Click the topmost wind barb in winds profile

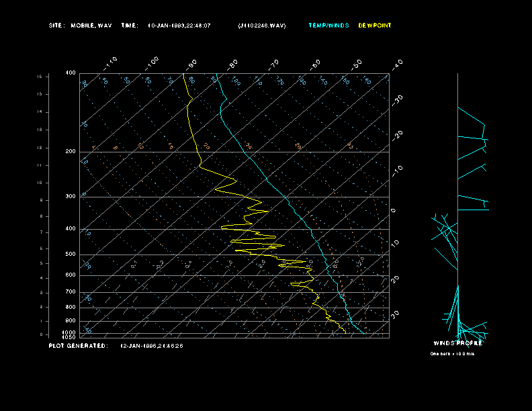coord(472,117)
